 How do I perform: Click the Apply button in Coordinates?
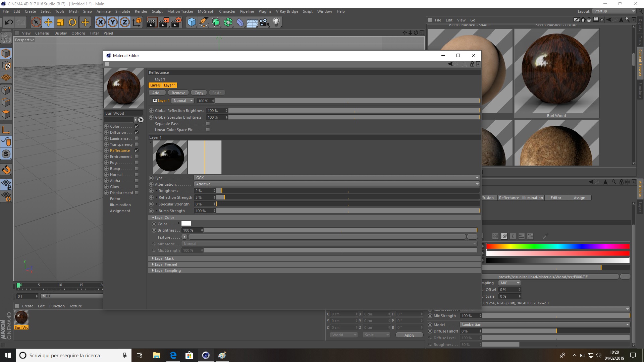coord(409,335)
